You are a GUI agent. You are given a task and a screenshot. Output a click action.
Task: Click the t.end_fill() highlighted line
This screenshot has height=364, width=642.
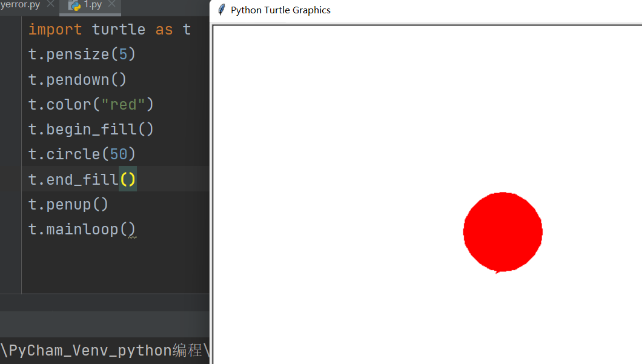pyautogui.click(x=81, y=179)
